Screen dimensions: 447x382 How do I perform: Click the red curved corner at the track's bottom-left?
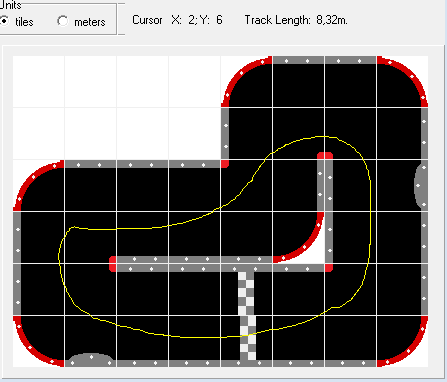pyautogui.click(x=30, y=348)
